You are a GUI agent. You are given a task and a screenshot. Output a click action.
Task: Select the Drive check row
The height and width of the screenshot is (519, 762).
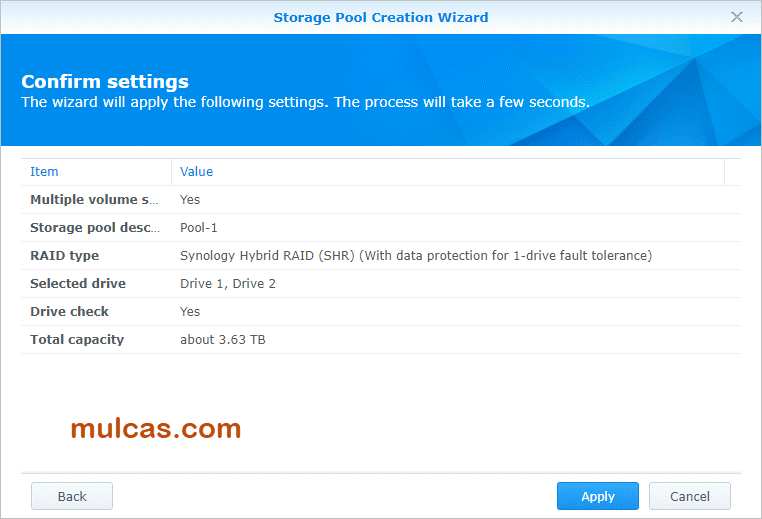click(x=70, y=312)
